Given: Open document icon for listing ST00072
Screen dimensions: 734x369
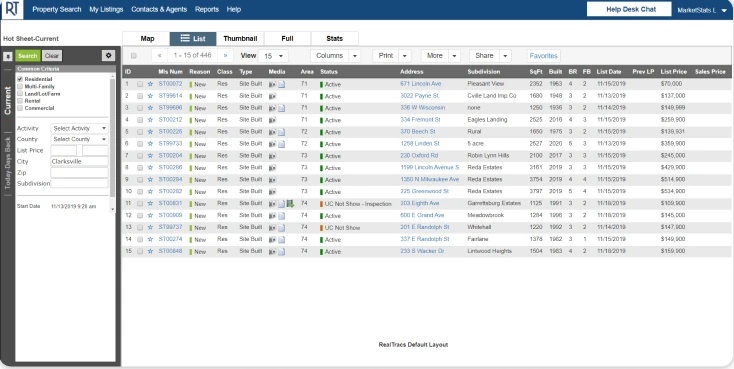Looking at the screenshot, I should 281,84.
